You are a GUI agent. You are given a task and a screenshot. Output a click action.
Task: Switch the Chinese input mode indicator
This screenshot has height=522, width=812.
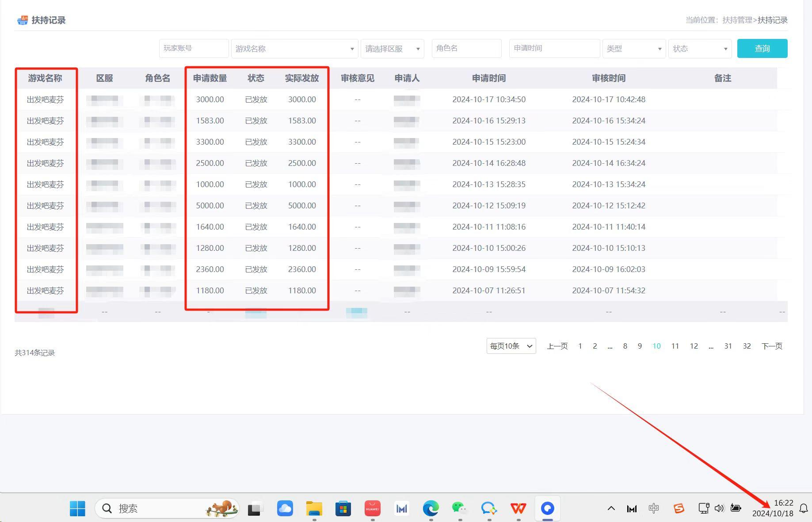point(654,508)
